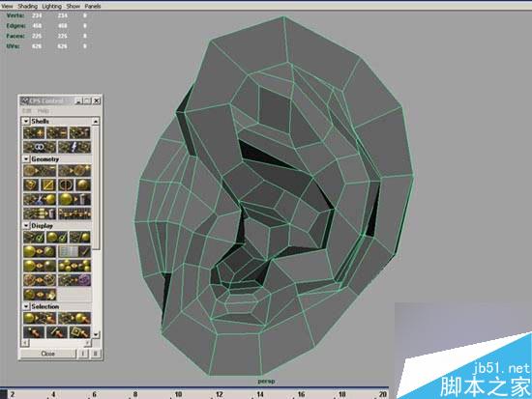Click the mirrored circle icon under Geometry
Image resolution: width=532 pixels, height=399 pixels.
pyautogui.click(x=66, y=185)
